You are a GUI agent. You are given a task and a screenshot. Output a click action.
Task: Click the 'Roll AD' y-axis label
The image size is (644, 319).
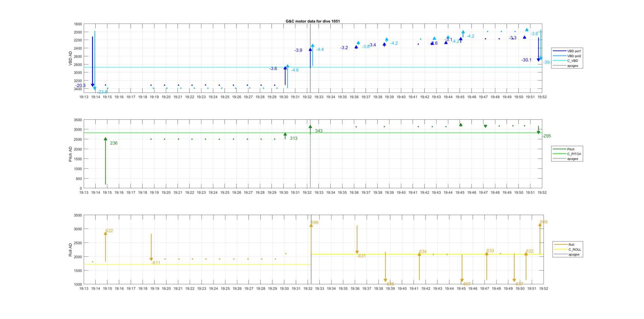(x=70, y=249)
